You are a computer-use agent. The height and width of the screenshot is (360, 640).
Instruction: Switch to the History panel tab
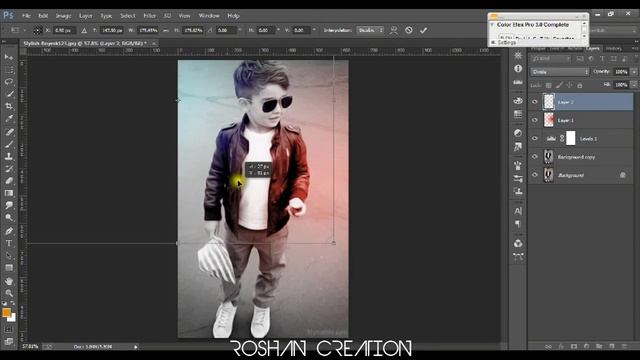click(613, 49)
